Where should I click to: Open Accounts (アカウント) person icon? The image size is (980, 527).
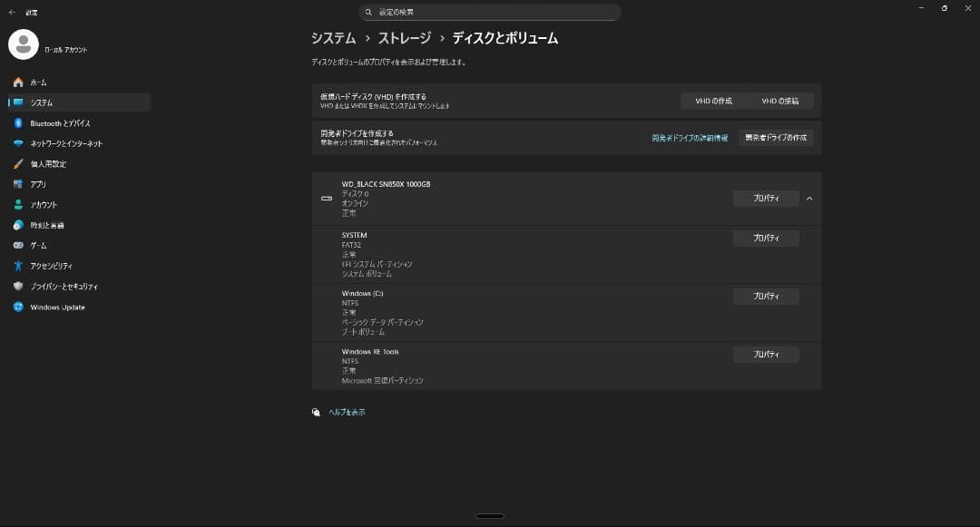[x=18, y=204]
